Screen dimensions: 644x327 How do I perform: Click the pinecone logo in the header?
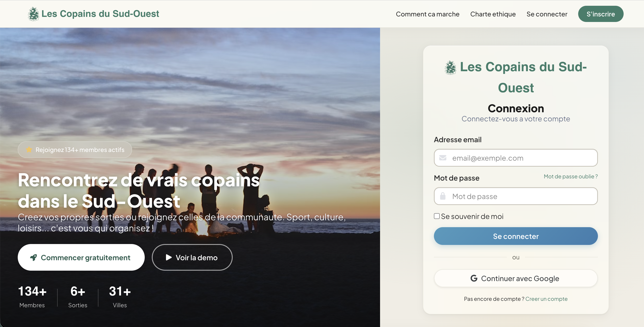coord(33,14)
